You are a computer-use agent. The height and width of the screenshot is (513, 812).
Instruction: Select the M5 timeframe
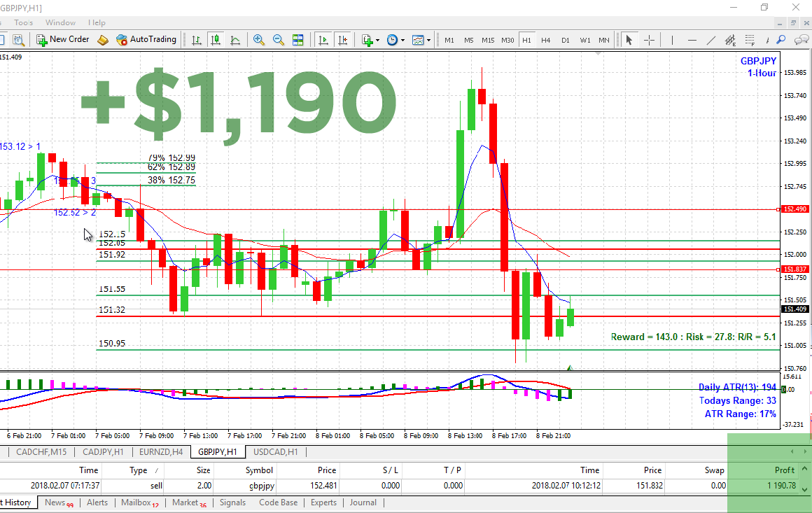pos(469,40)
